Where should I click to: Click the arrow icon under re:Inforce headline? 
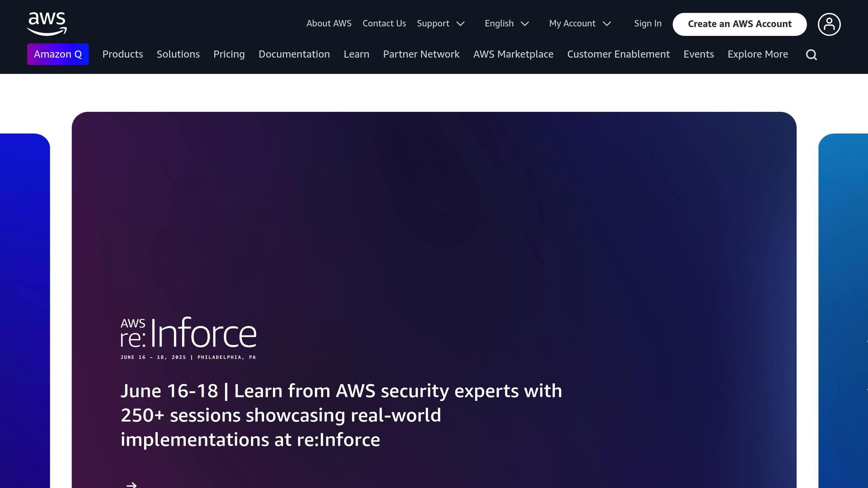coord(131,485)
